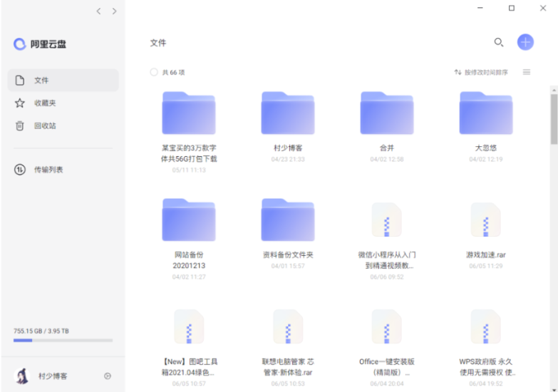Open the 按修改时间排序 sort dropdown

[482, 72]
